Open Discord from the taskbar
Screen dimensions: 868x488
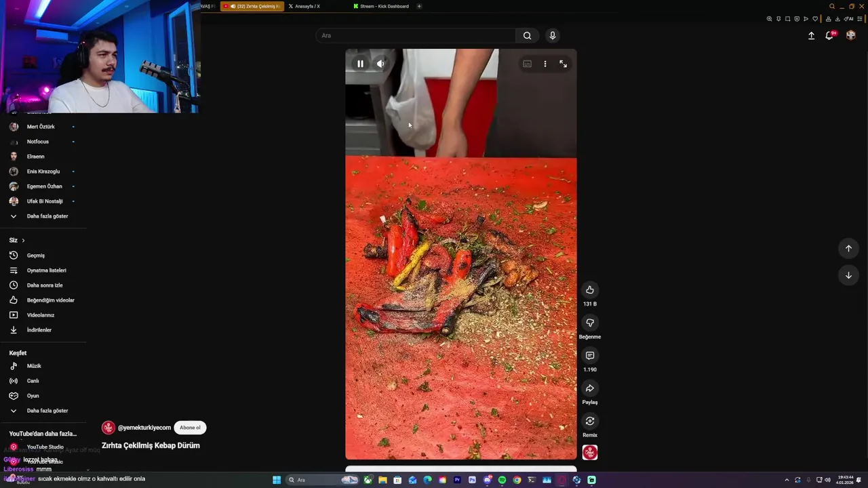pyautogui.click(x=487, y=480)
